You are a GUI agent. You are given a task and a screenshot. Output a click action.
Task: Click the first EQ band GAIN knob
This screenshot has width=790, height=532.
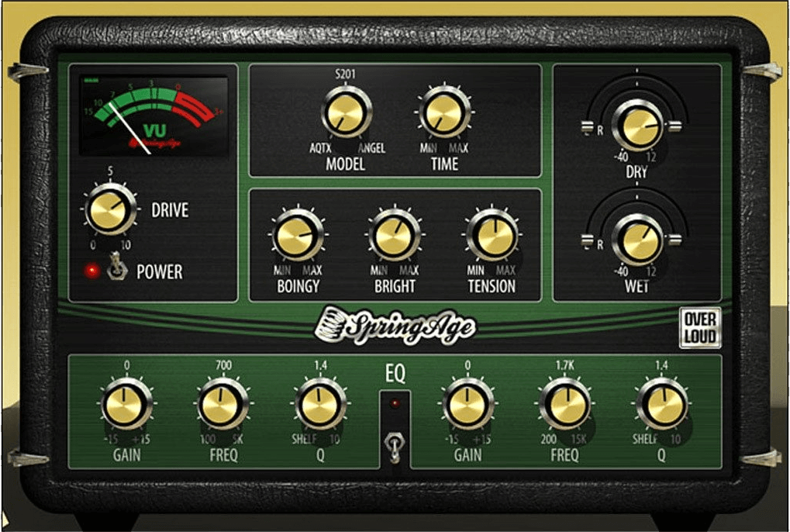[x=126, y=403]
